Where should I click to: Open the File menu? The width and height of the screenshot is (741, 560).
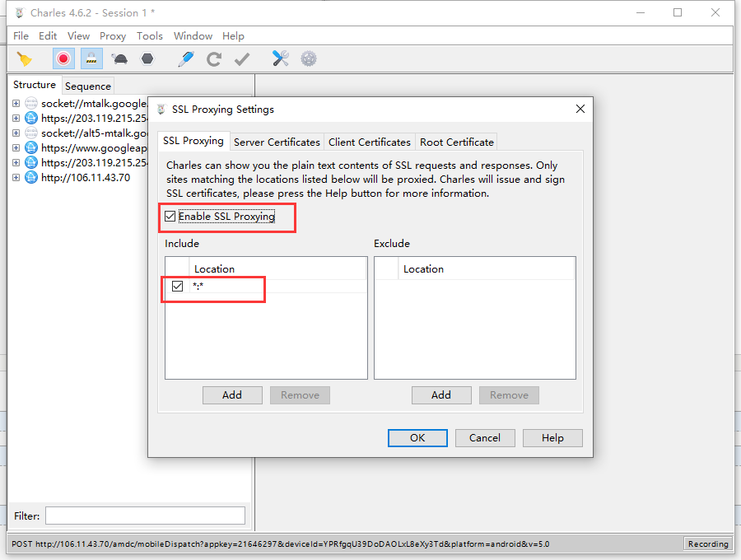(x=21, y=36)
